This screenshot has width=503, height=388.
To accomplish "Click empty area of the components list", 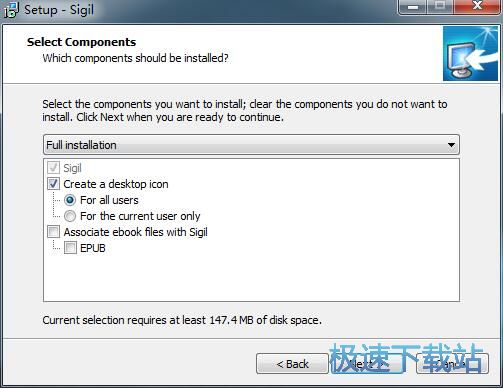I will point(251,277).
